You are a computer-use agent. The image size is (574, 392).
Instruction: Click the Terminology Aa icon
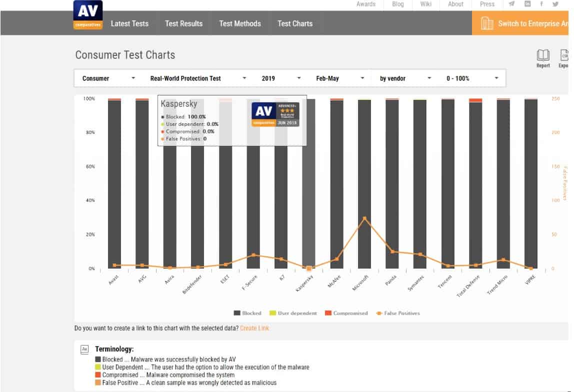(84, 349)
